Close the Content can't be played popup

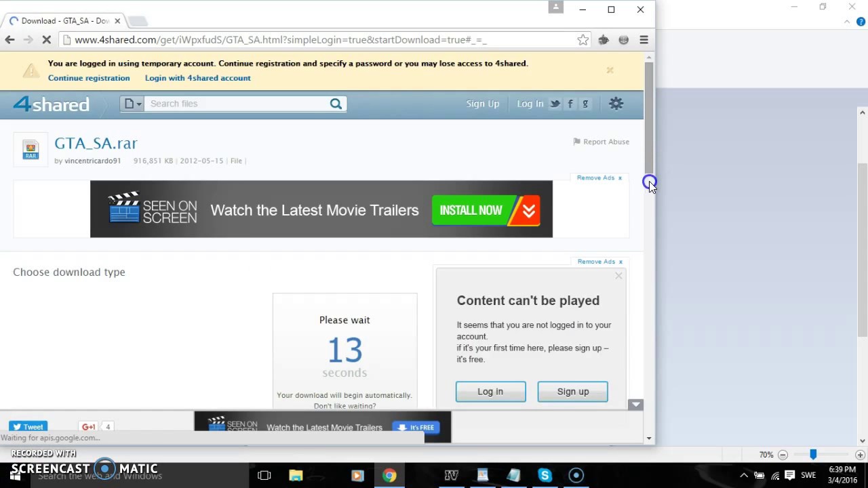point(618,276)
